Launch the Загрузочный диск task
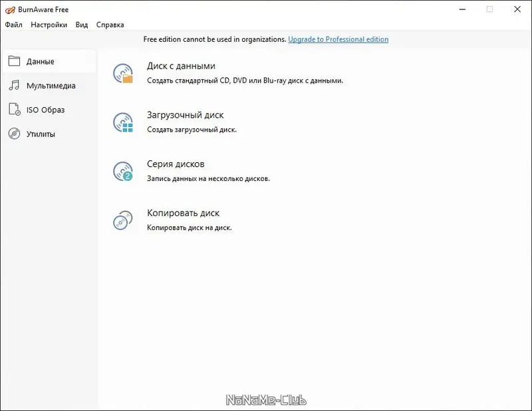Image resolution: width=532 pixels, height=411 pixels. 185,115
